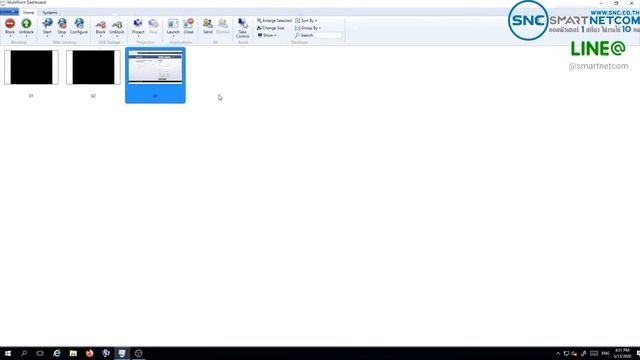
Task: Expand arrow under Launch button
Action: pos(173,36)
